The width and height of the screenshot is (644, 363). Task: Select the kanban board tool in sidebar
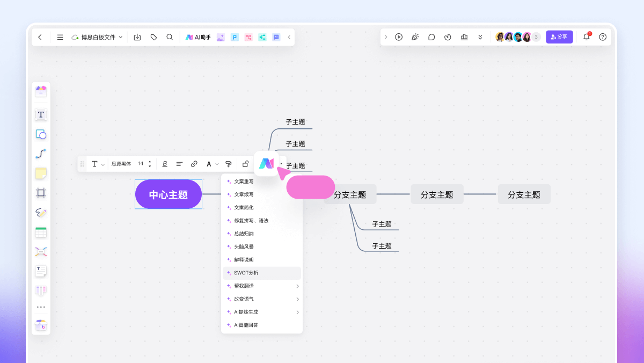[41, 291]
